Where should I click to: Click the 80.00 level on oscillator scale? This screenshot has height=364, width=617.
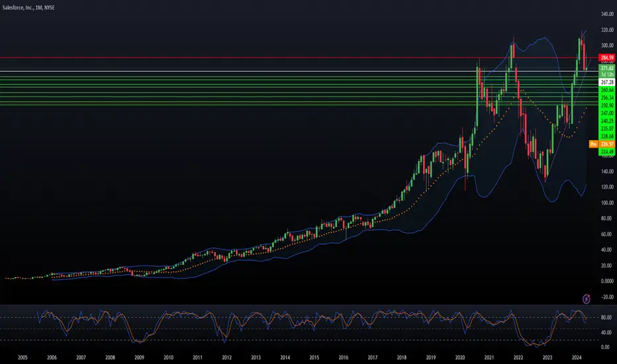(x=606, y=318)
